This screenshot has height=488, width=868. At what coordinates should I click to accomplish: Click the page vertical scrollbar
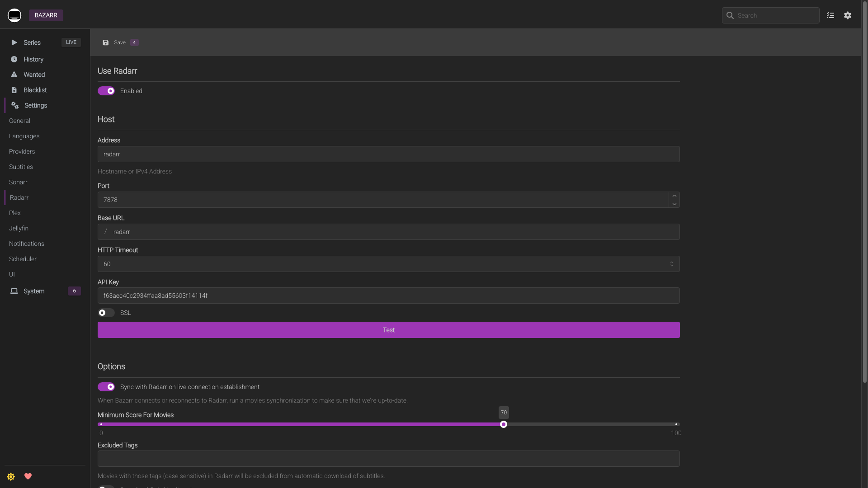coord(864,192)
